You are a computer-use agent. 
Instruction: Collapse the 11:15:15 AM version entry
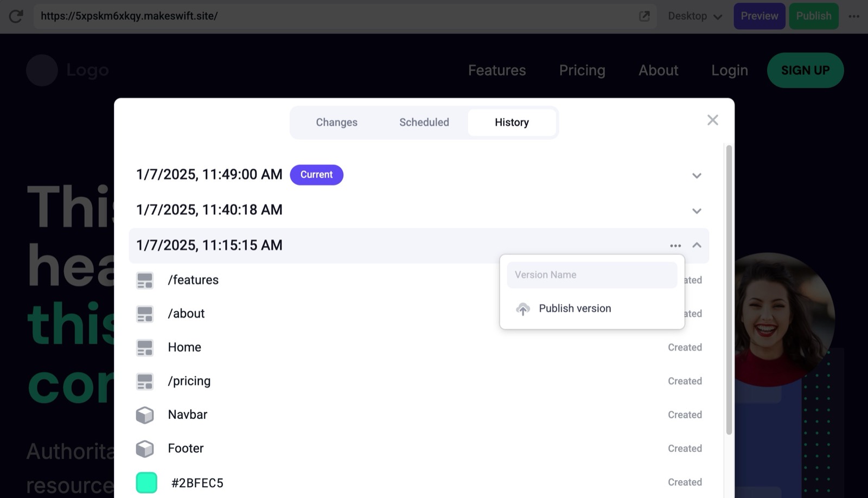click(697, 245)
